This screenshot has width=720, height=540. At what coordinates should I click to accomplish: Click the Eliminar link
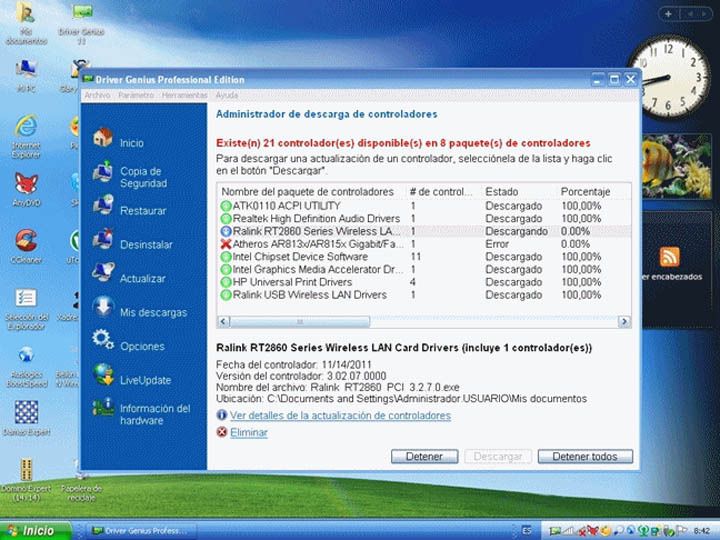249,433
